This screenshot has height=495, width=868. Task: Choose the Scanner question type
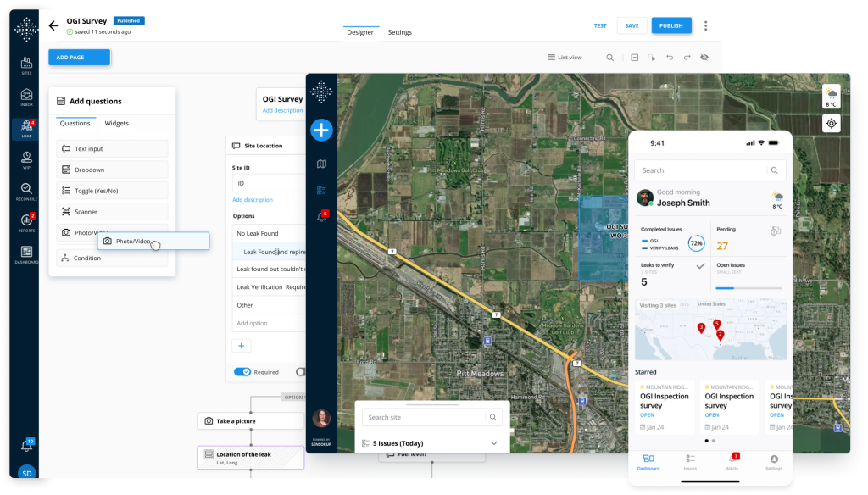point(112,212)
